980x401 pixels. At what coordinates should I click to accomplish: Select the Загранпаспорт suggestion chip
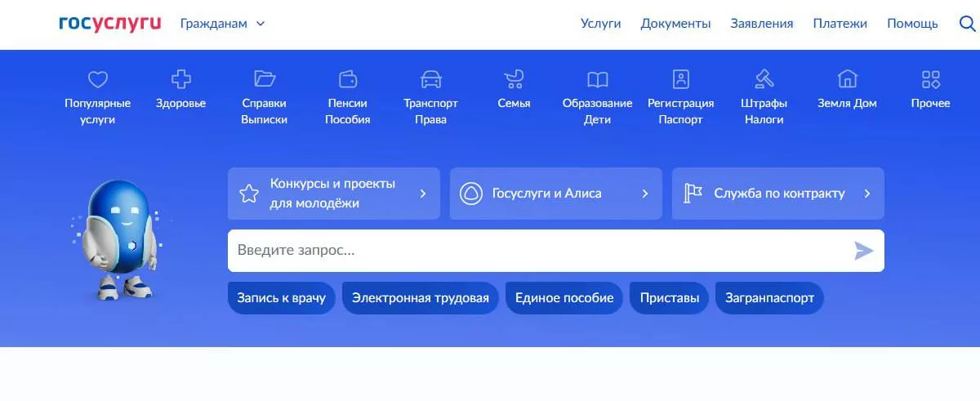769,298
